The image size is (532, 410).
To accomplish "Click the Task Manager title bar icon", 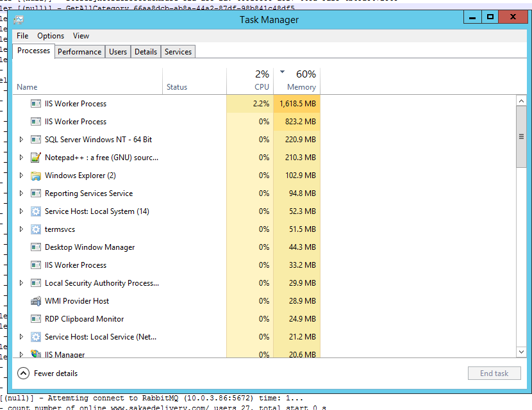I will pyautogui.click(x=19, y=19).
